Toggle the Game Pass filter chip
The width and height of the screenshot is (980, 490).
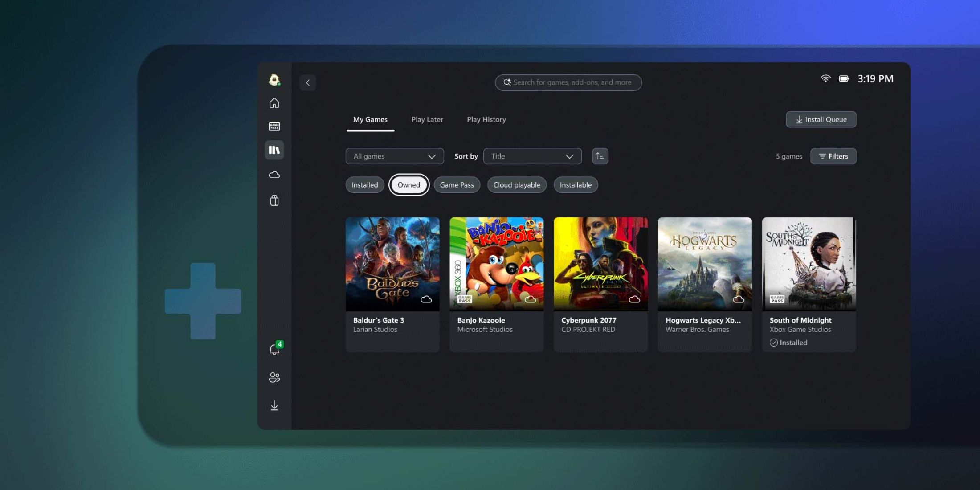457,185
